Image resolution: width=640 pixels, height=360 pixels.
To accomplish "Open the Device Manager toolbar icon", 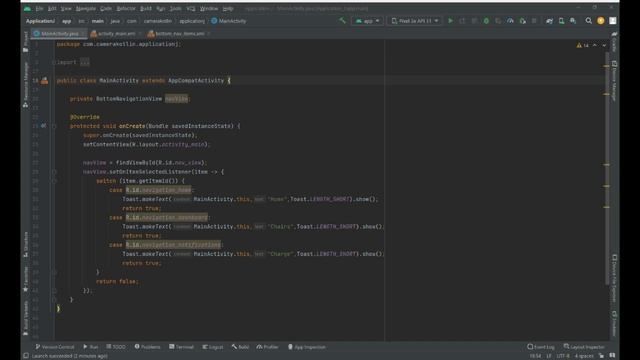I will 561,20.
